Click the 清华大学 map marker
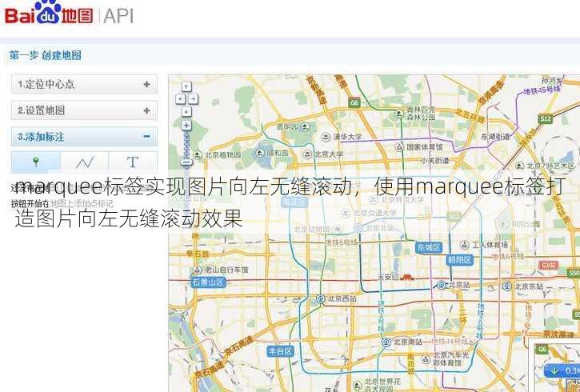580x392 pixels. [x=326, y=137]
